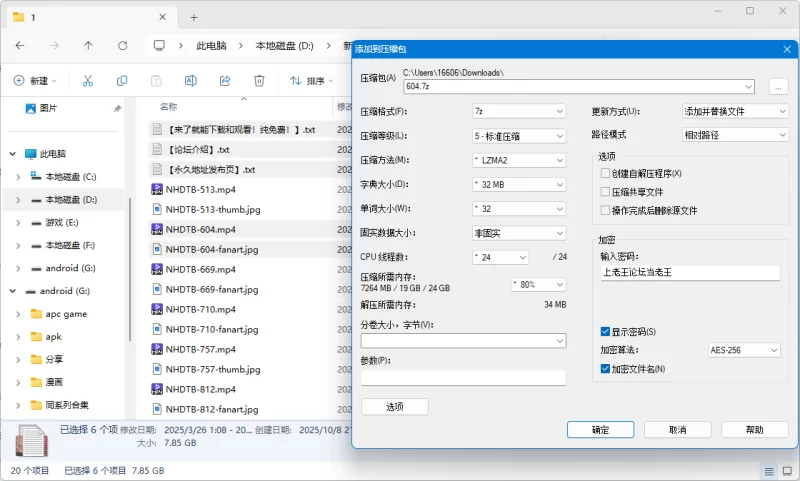Screen dimensions: 800x481
Task: Click the NHDTB-513-thumb.jpg file icon
Action: [157, 209]
